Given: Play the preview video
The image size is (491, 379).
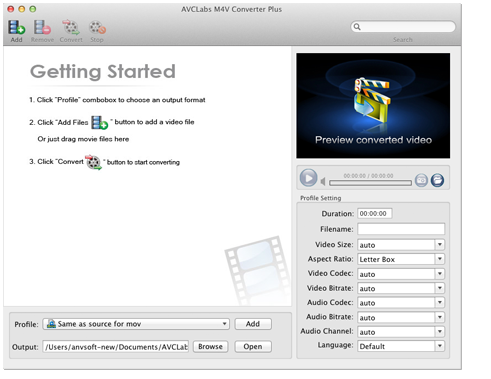Looking at the screenshot, I should (x=308, y=178).
